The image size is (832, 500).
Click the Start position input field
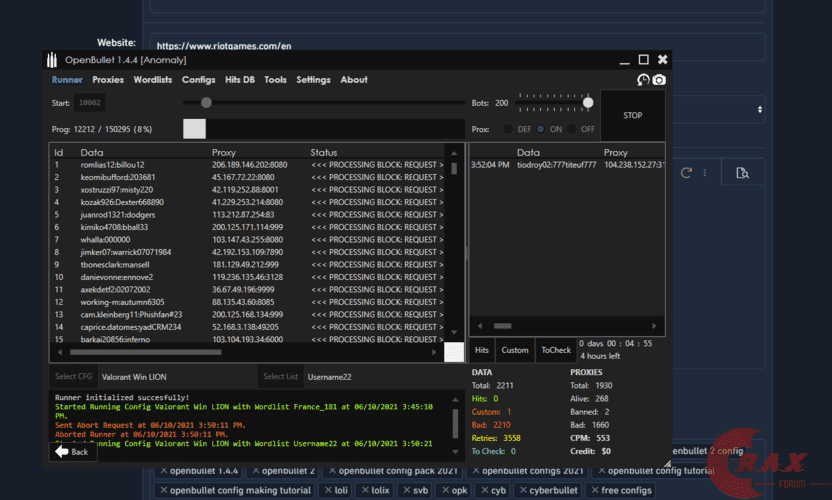click(90, 102)
